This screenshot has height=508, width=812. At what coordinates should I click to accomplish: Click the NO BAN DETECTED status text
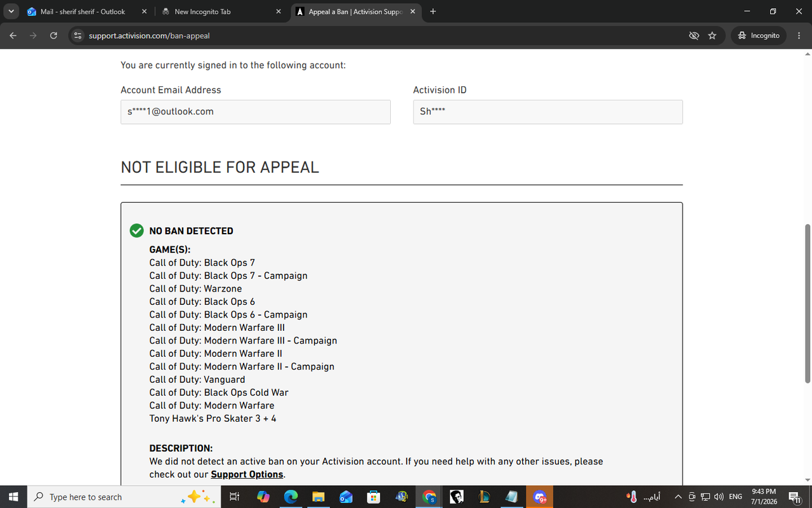click(x=191, y=231)
